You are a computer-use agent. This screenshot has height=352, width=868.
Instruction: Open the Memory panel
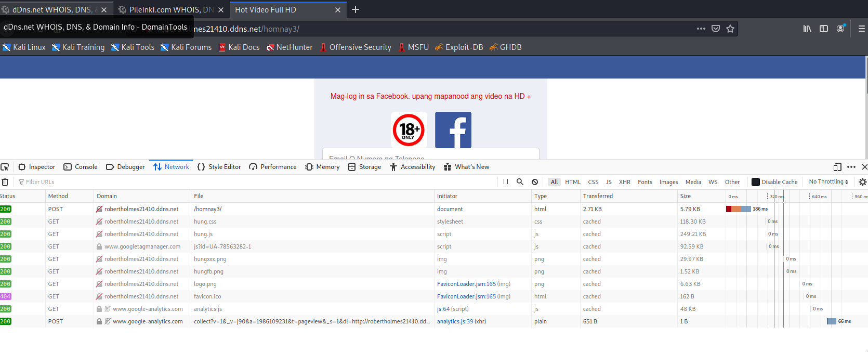322,167
